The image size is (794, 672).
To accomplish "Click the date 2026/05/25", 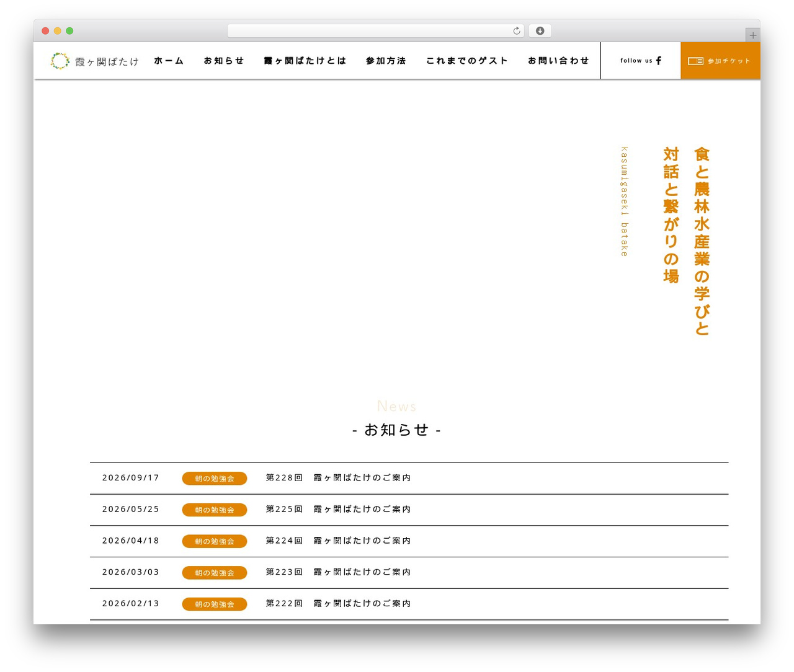I will pos(131,510).
